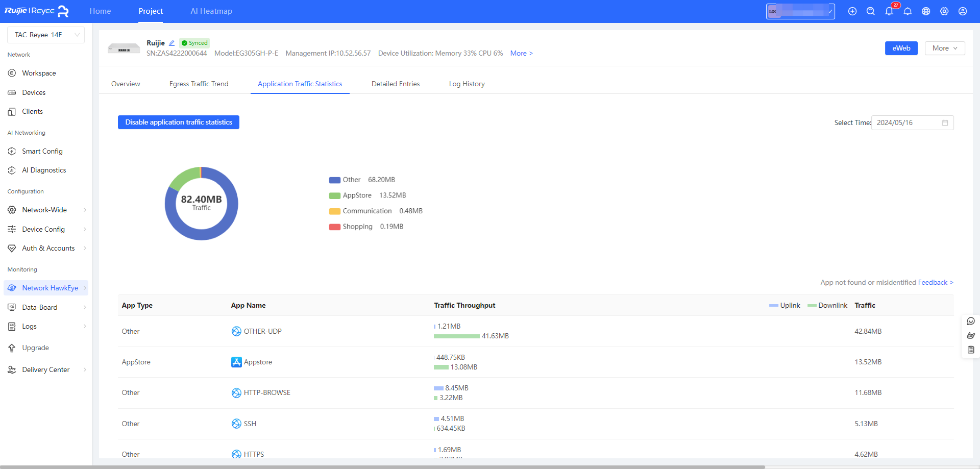Click the add plus circle icon
This screenshot has width=980, height=469.
click(852, 11)
